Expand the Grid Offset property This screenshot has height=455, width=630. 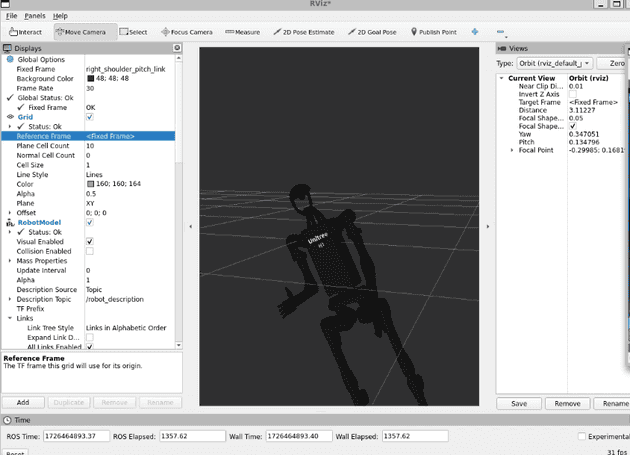pos(10,213)
